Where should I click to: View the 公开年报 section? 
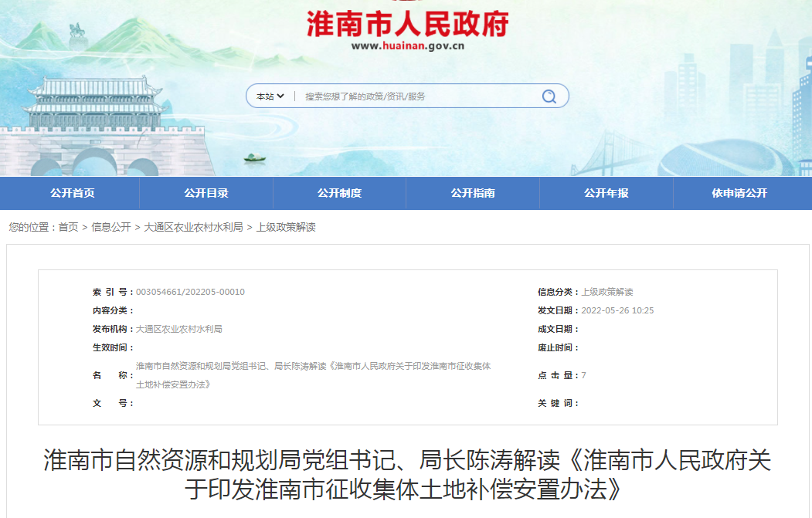pos(607,194)
